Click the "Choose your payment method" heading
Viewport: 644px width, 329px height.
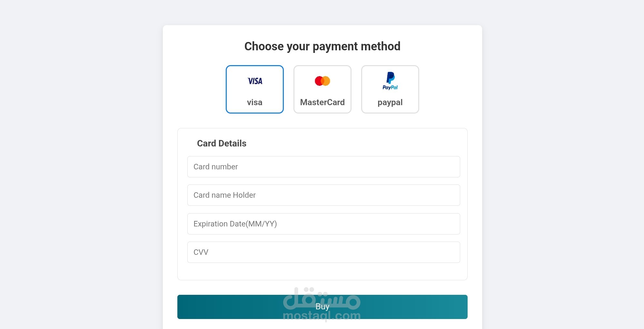coord(322,46)
